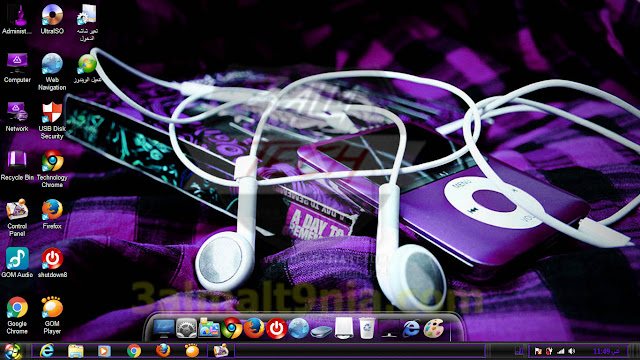Click the flat hard drive icon in the dock
Image resolution: width=640 pixels, height=360 pixels.
point(321,331)
